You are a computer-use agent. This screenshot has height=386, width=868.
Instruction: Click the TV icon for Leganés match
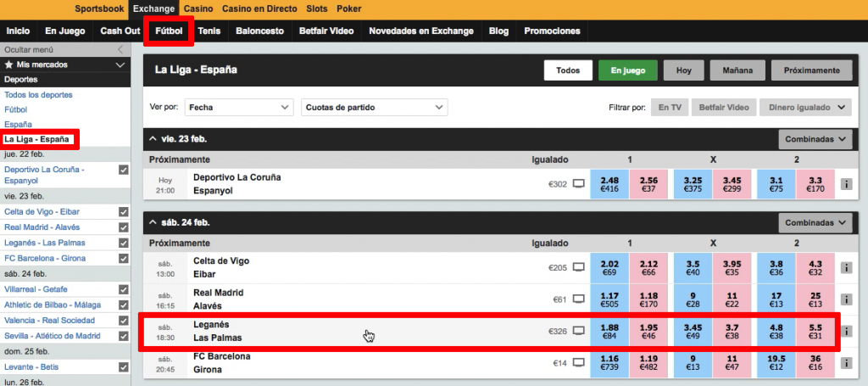[579, 331]
